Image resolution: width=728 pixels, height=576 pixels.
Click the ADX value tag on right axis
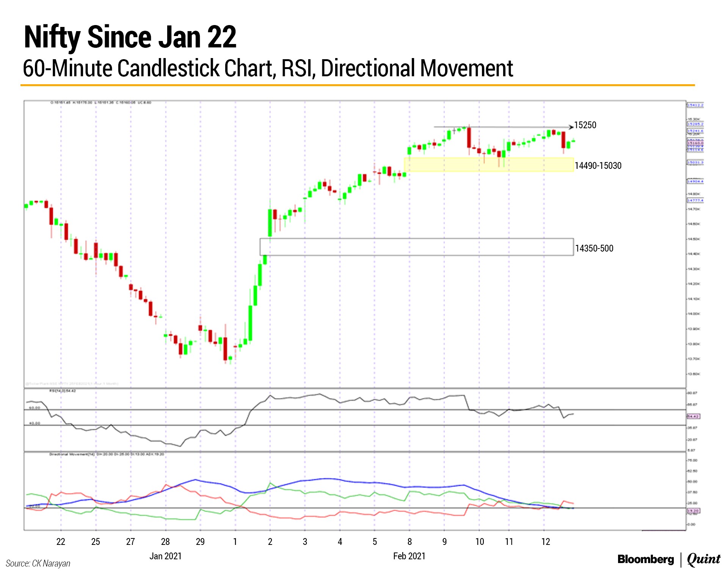click(693, 511)
